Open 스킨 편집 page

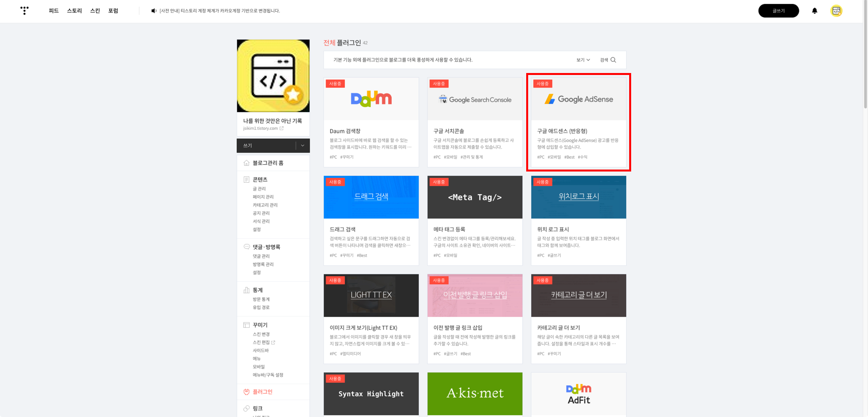pos(261,343)
